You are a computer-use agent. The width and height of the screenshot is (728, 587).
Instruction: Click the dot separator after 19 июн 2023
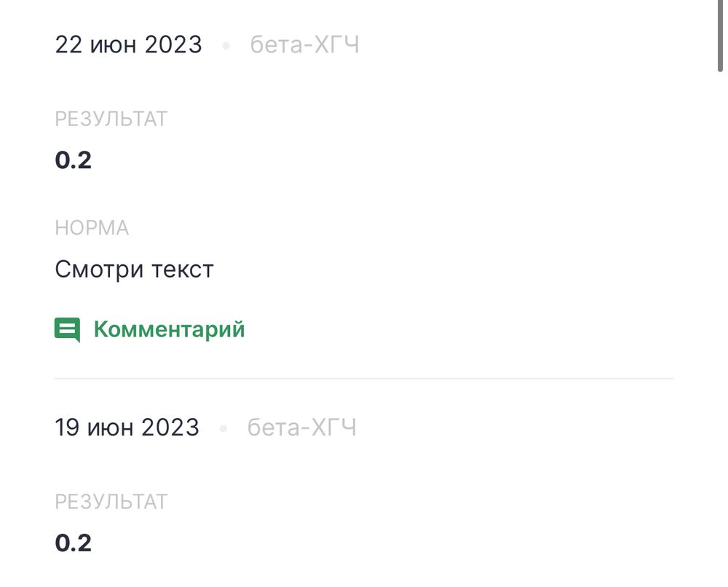(223, 428)
